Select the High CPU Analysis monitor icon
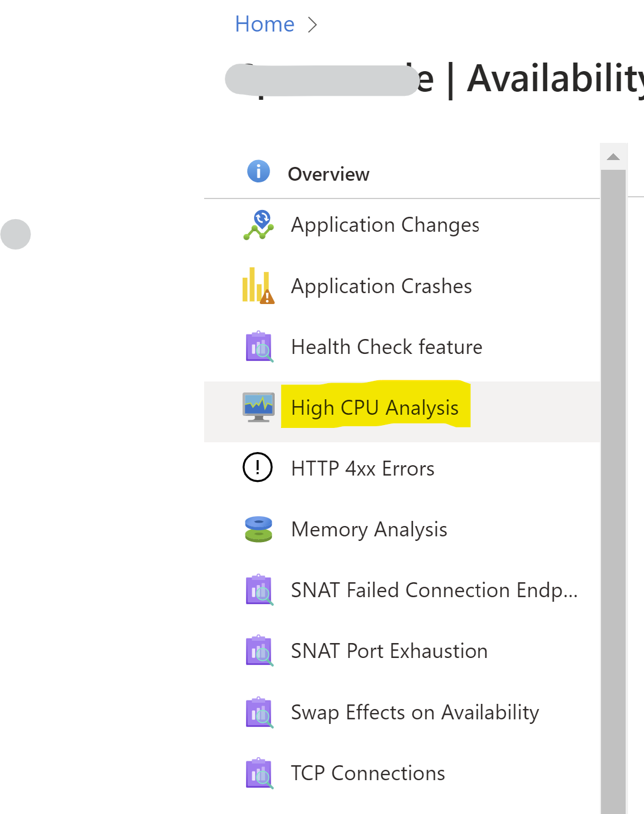Screen dimensions: 644x814 (259, 407)
